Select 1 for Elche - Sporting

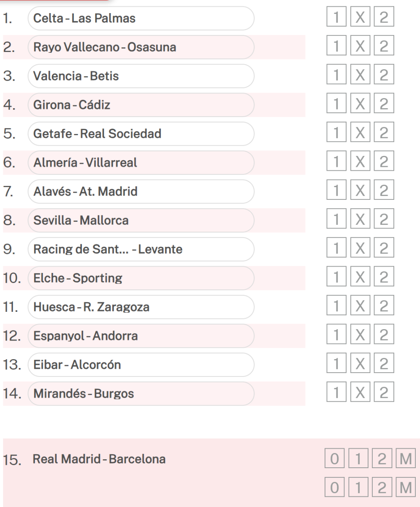click(x=336, y=278)
